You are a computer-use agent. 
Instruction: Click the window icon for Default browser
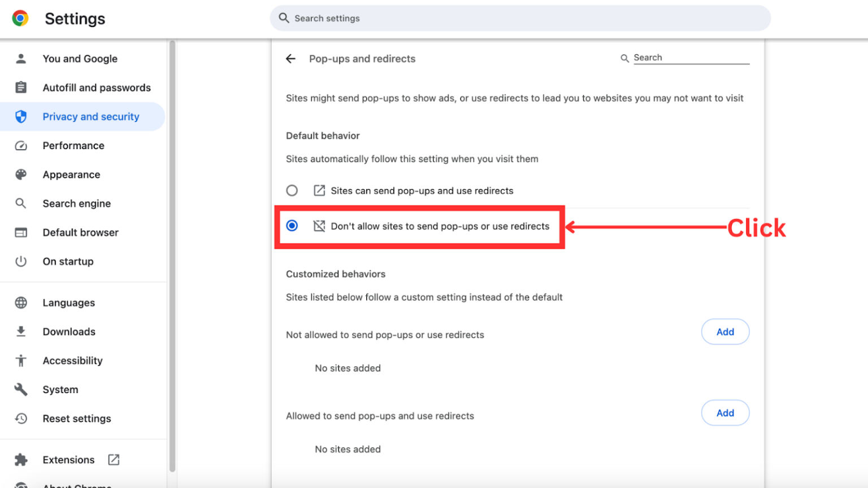click(x=21, y=232)
